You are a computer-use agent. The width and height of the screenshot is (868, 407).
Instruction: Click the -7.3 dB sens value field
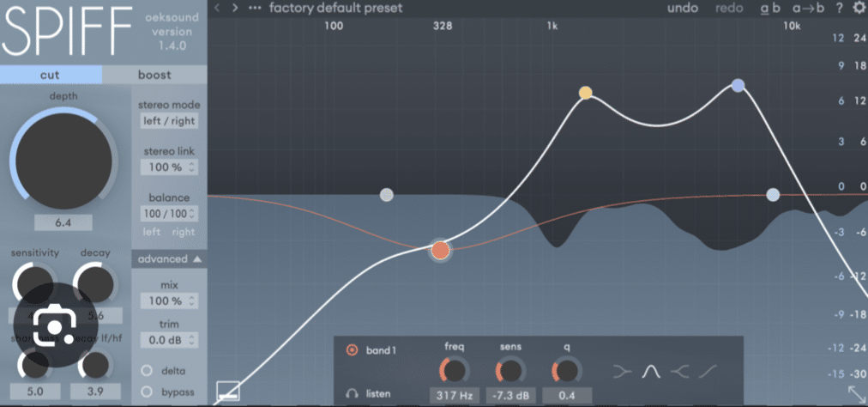point(511,395)
